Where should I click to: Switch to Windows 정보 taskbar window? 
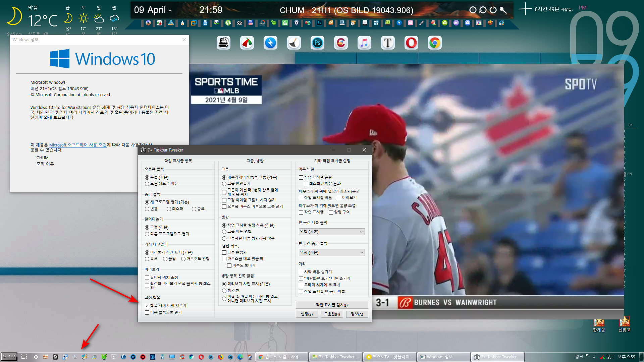tap(444, 357)
